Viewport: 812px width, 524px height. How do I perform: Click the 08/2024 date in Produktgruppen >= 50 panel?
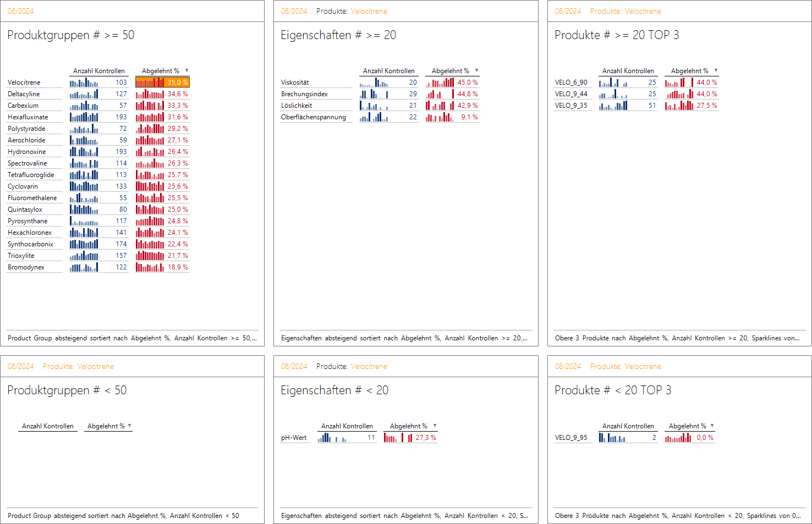pyautogui.click(x=20, y=11)
